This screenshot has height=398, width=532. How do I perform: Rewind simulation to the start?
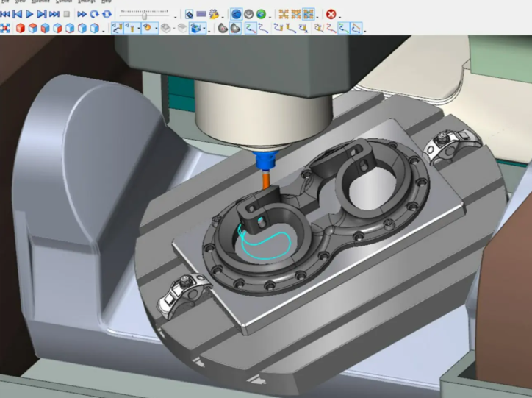pyautogui.click(x=5, y=14)
